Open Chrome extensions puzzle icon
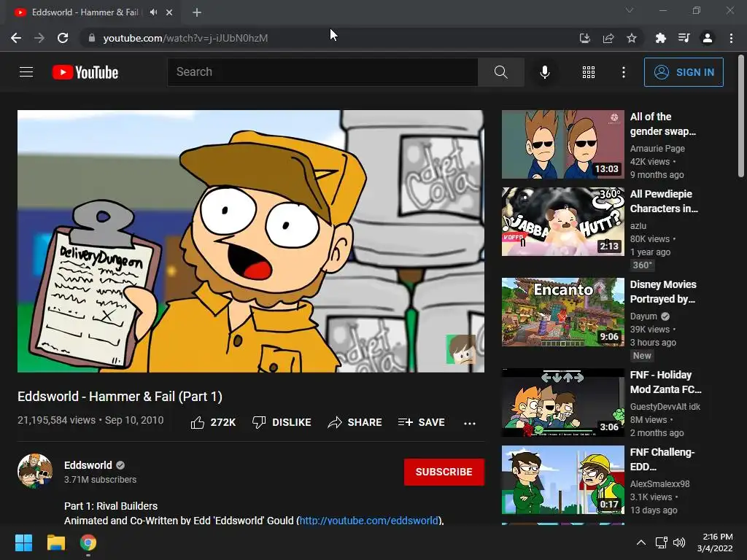The width and height of the screenshot is (747, 560). pos(660,38)
